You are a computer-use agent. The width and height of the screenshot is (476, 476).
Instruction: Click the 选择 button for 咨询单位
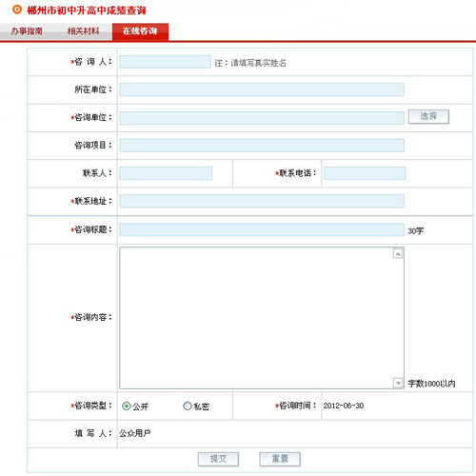point(428,116)
